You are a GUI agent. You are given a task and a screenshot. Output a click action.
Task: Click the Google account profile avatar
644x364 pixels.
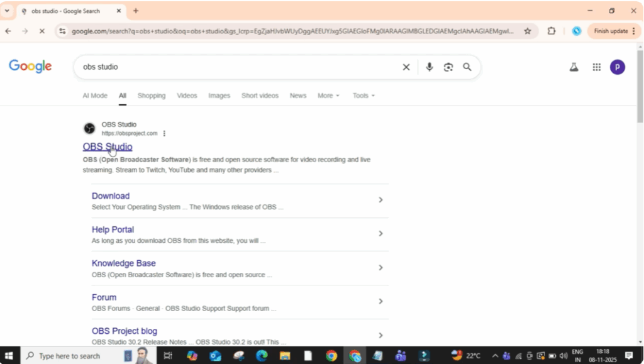click(618, 67)
